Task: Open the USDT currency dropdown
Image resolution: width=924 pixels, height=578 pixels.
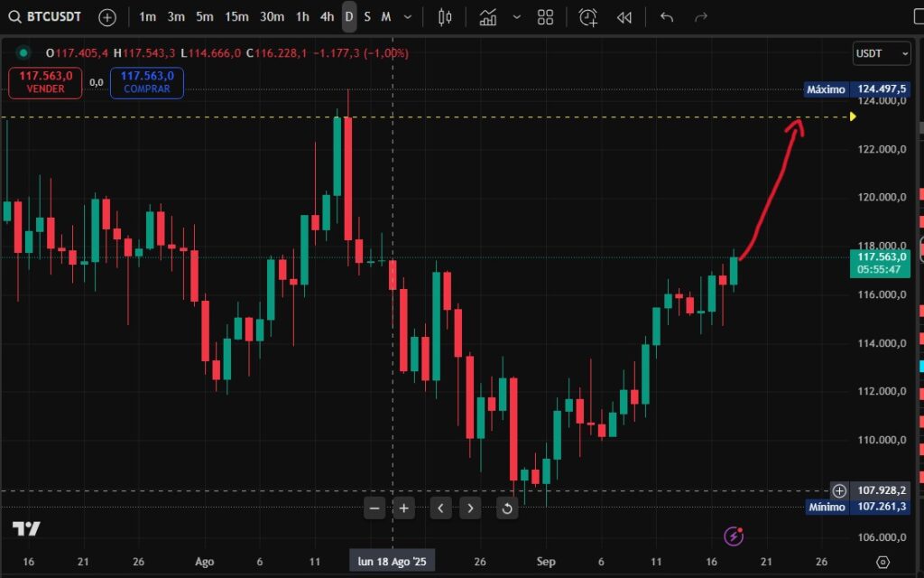Action: point(882,53)
